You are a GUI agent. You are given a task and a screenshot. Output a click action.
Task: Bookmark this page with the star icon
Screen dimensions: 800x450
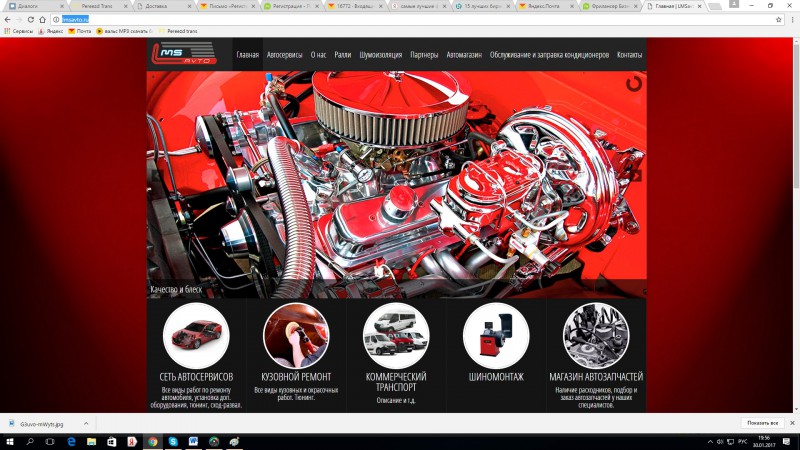coord(779,19)
